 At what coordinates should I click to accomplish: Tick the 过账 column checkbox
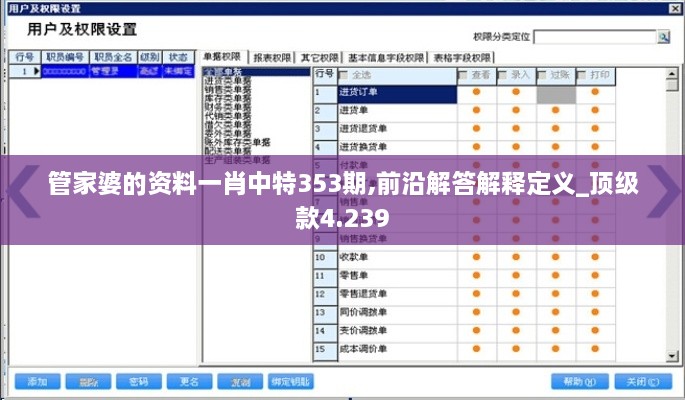[542, 76]
